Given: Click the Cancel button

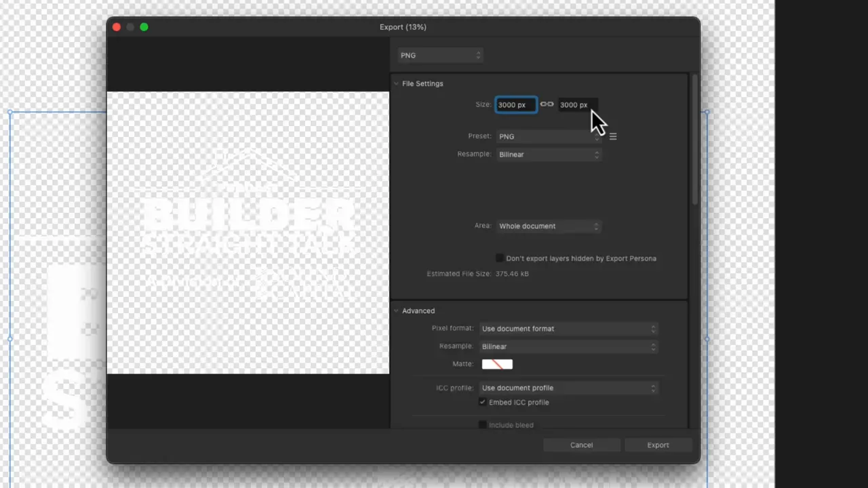Looking at the screenshot, I should (x=580, y=445).
